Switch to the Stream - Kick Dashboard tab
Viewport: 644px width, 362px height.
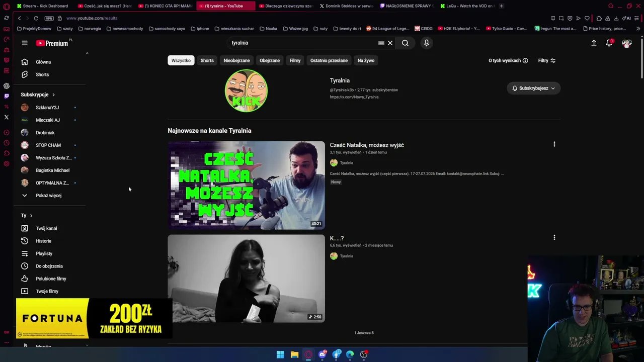tap(43, 6)
